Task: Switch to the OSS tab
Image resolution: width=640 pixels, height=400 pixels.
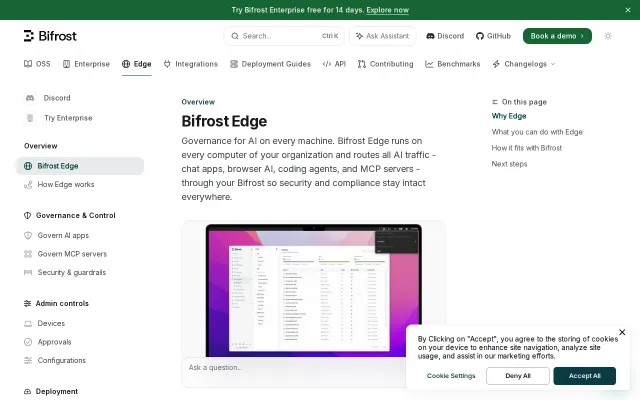Action: [37, 64]
